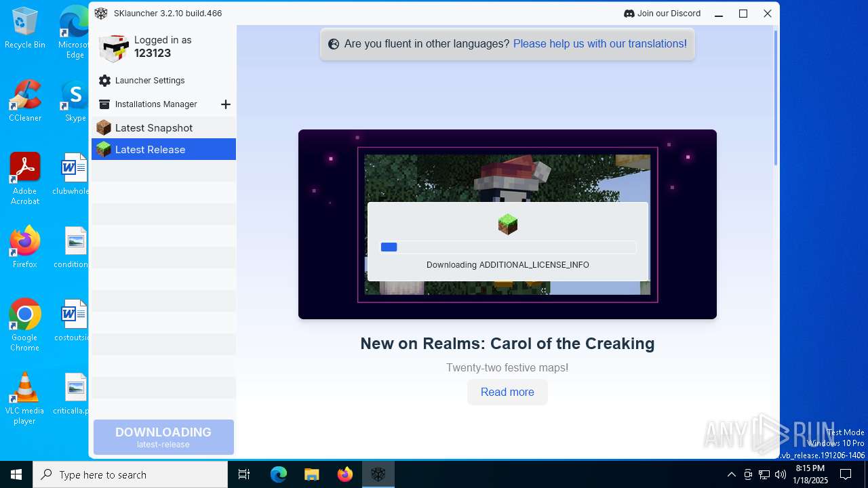Click the taskbar clock 8:15 PM
868x488 pixels.
click(810, 474)
